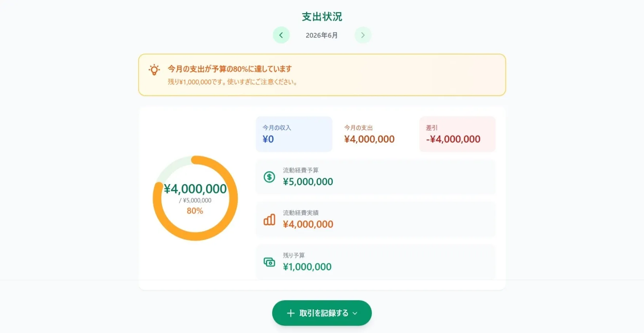Viewport: 644px width, 333px height.
Task: Click the bar chart icon beside 流動経費実績
Action: (269, 219)
